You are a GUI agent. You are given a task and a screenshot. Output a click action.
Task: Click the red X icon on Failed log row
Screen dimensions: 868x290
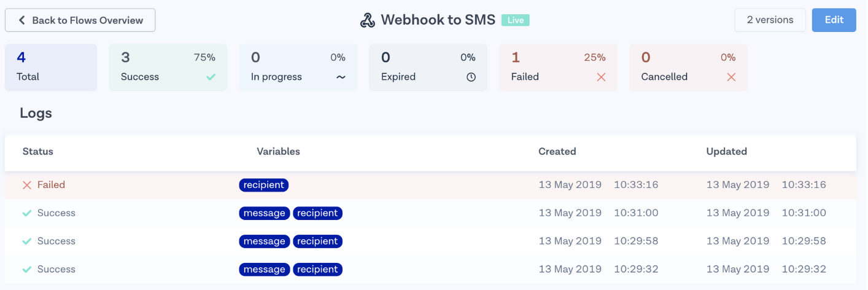(x=27, y=185)
